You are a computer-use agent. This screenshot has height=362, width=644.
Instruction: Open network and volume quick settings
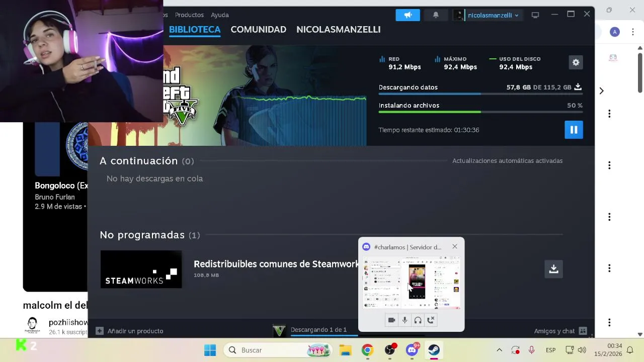(x=576, y=350)
